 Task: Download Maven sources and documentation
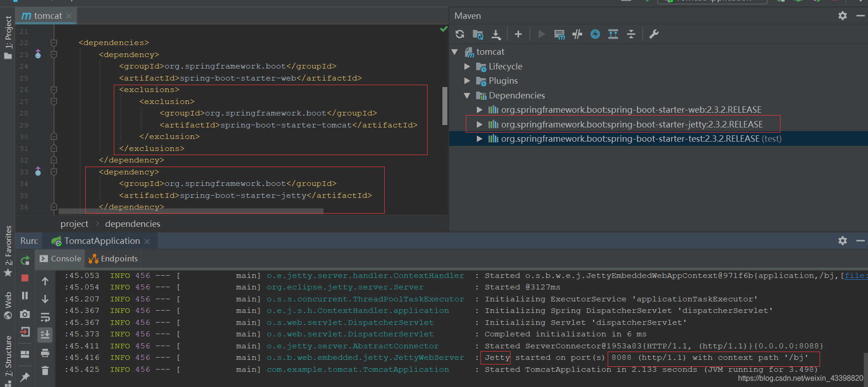(496, 34)
